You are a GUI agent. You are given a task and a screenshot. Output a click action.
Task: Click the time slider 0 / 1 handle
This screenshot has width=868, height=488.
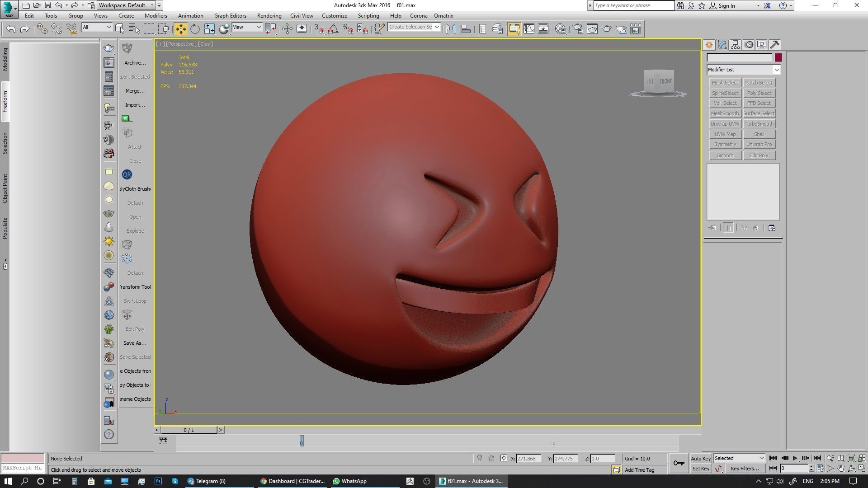point(189,430)
